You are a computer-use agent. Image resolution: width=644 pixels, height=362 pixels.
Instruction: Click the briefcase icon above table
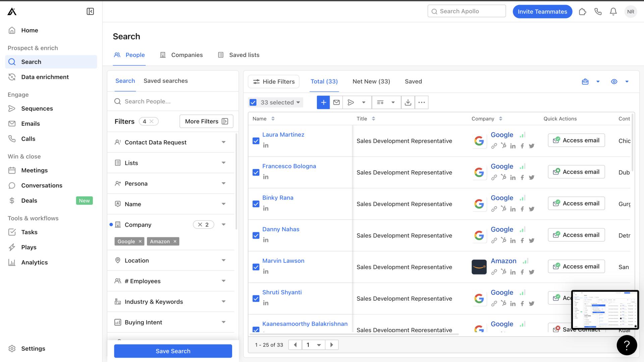[x=585, y=81]
